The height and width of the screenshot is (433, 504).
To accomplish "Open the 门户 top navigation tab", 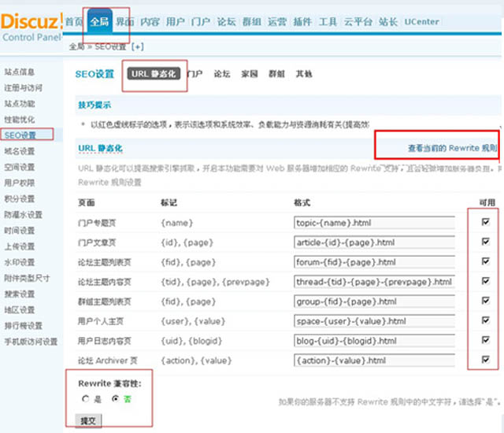I will [201, 21].
